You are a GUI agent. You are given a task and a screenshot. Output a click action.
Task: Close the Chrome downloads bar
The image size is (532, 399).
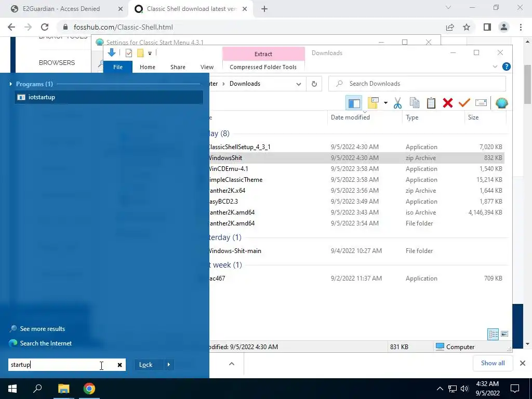point(523,363)
